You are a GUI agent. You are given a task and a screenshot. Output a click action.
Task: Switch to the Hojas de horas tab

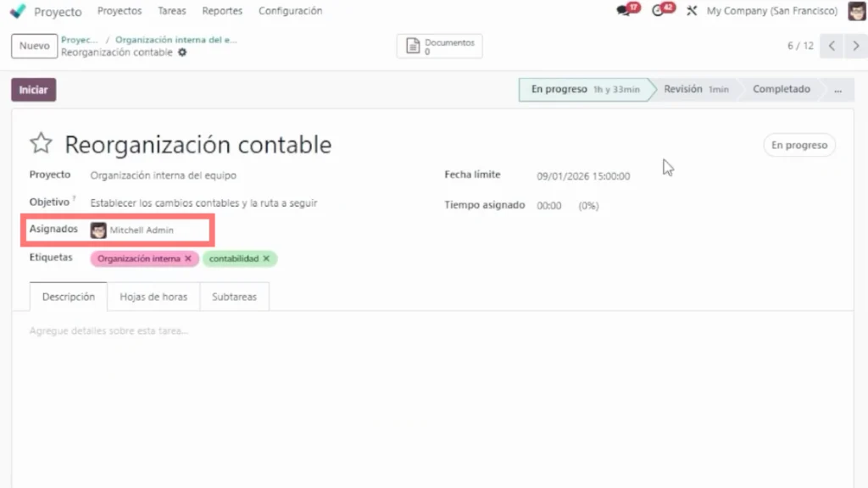153,297
